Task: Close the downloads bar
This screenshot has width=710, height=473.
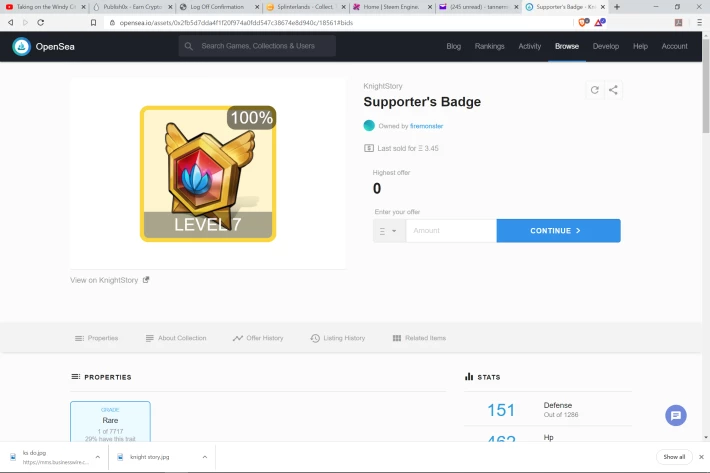Action: (x=701, y=457)
